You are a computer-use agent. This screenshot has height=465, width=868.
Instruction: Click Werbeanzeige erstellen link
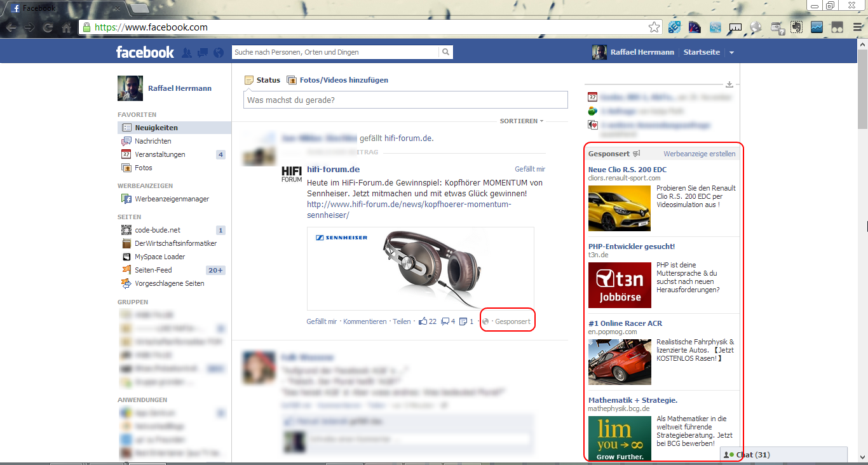coord(700,154)
